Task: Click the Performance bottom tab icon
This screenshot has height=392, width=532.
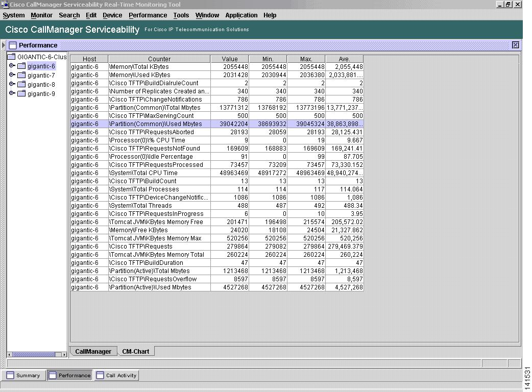Action: pyautogui.click(x=53, y=375)
